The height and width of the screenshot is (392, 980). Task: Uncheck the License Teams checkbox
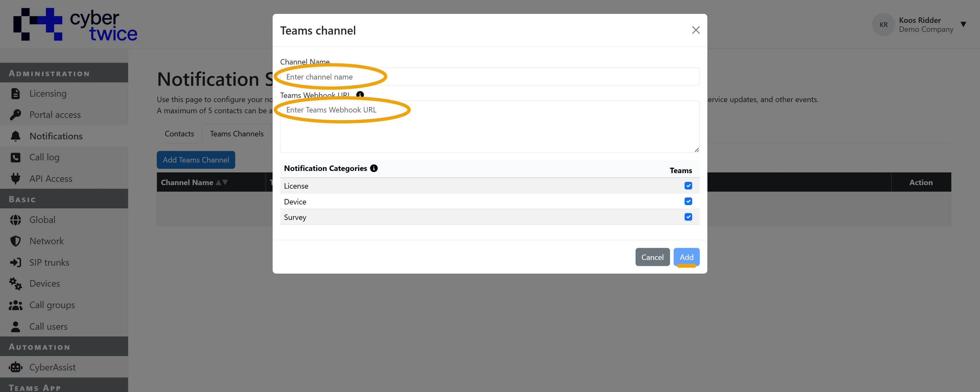pos(688,186)
